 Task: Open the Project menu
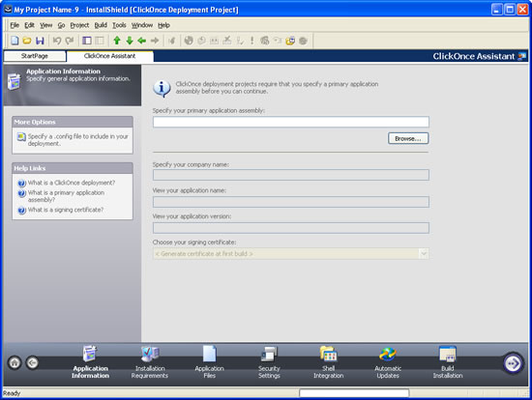[79, 25]
